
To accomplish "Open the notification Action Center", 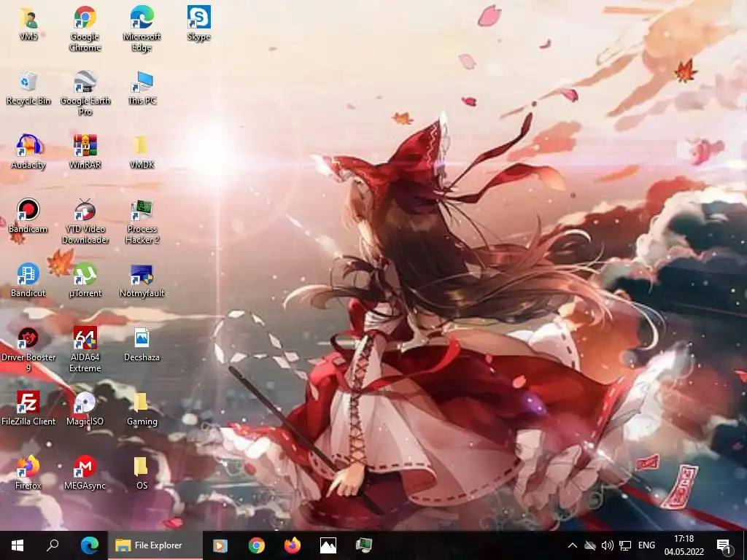I will (724, 545).
